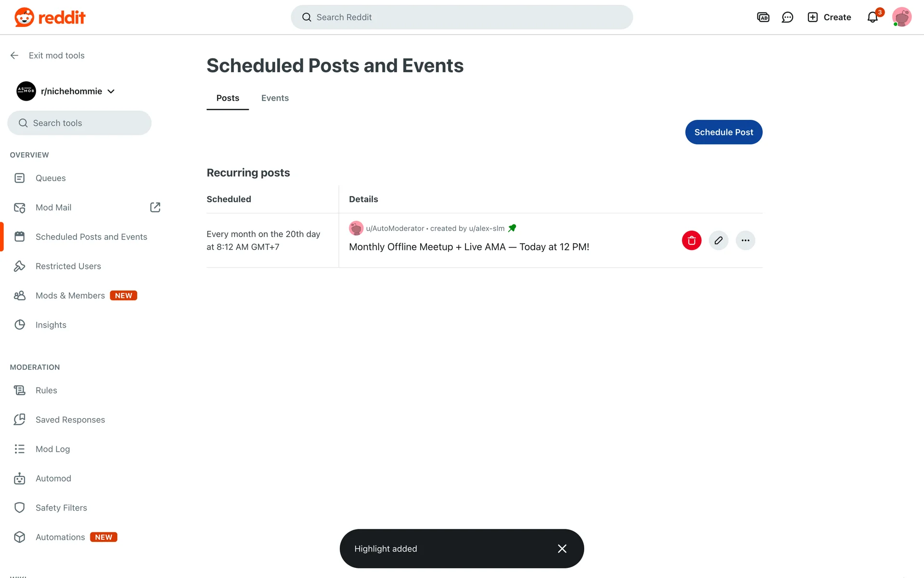Image resolution: width=924 pixels, height=578 pixels.
Task: Click the Create post button
Action: pos(829,17)
